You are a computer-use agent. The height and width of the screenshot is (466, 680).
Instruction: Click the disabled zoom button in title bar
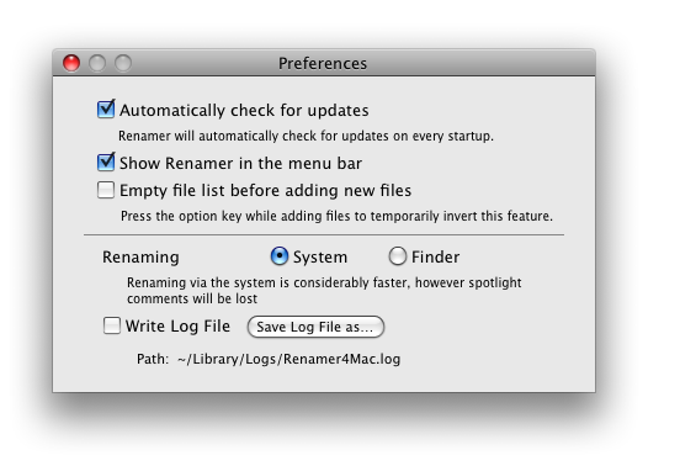pyautogui.click(x=124, y=63)
